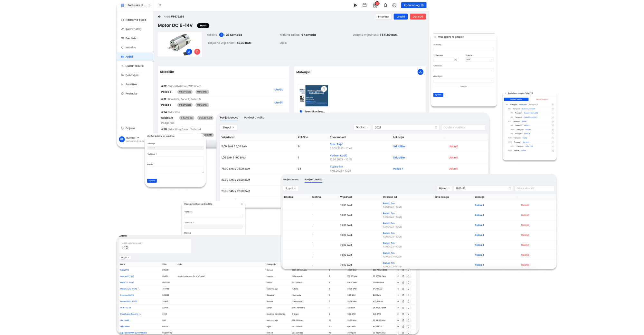The height and width of the screenshot is (335, 644).
Task: Open the document icon with red badge
Action: point(375,5)
